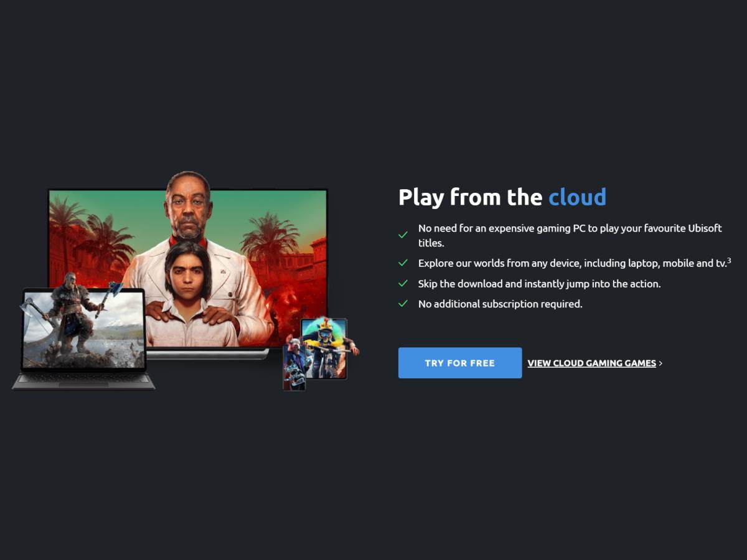Click the laptop screen showing the Viking warrior
747x560 pixels.
[x=83, y=329]
